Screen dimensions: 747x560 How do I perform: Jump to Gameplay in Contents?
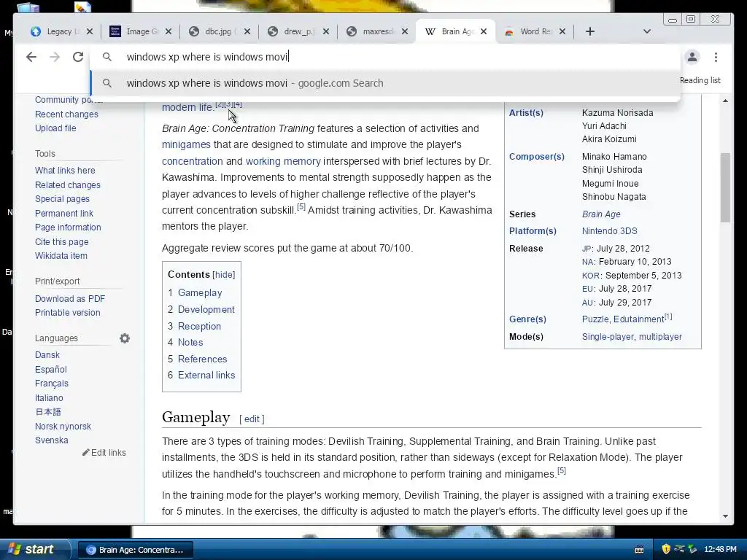(x=200, y=293)
